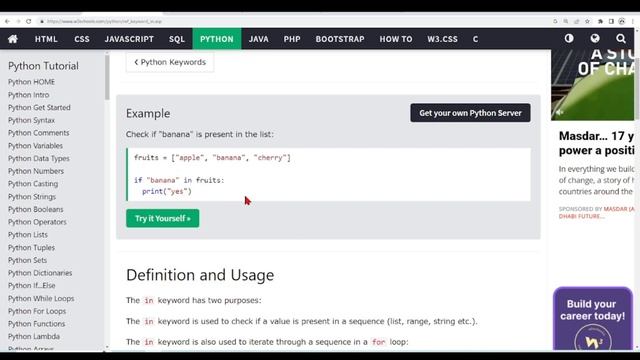Open the site search magnifier icon
640x360 pixels.
[x=621, y=39]
